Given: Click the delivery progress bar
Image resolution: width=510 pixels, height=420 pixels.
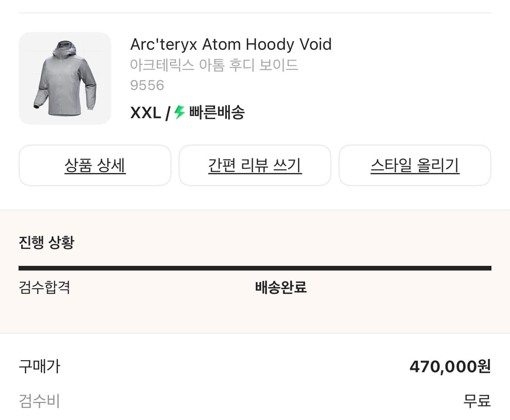Looking at the screenshot, I should 254,268.
